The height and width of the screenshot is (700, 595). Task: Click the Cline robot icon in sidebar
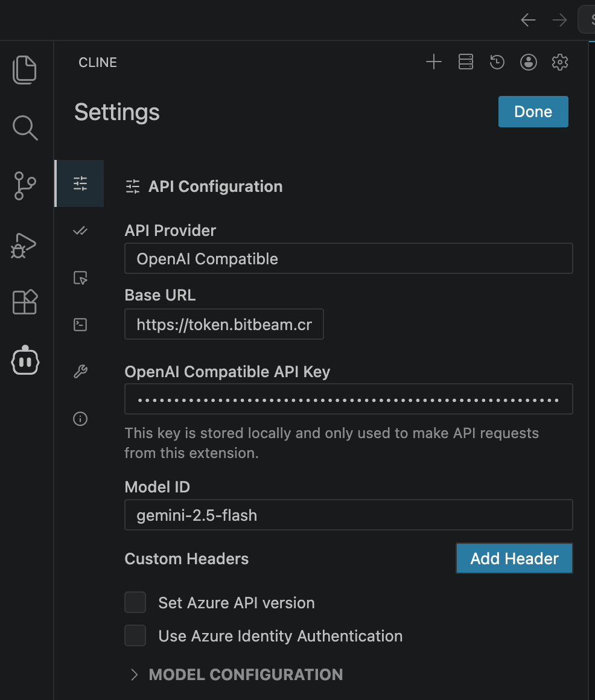tap(25, 361)
